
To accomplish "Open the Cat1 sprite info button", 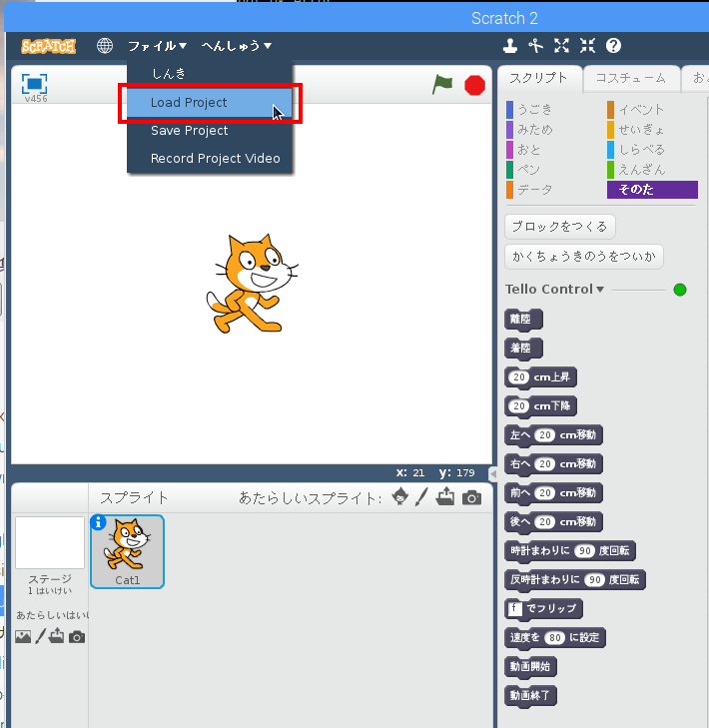I will click(98, 522).
